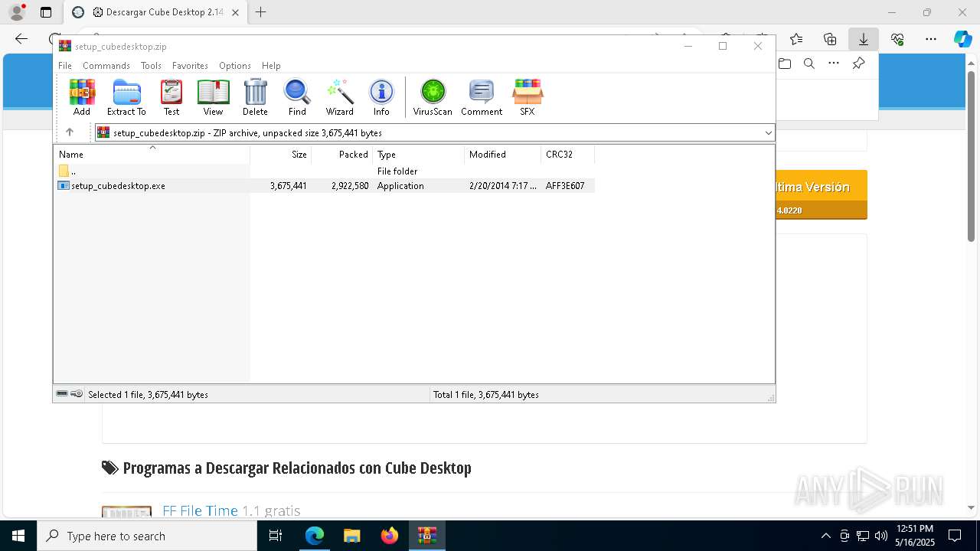This screenshot has width=980, height=551.
Task: Click the CRC32 value AFF3E607
Action: pyautogui.click(x=565, y=186)
